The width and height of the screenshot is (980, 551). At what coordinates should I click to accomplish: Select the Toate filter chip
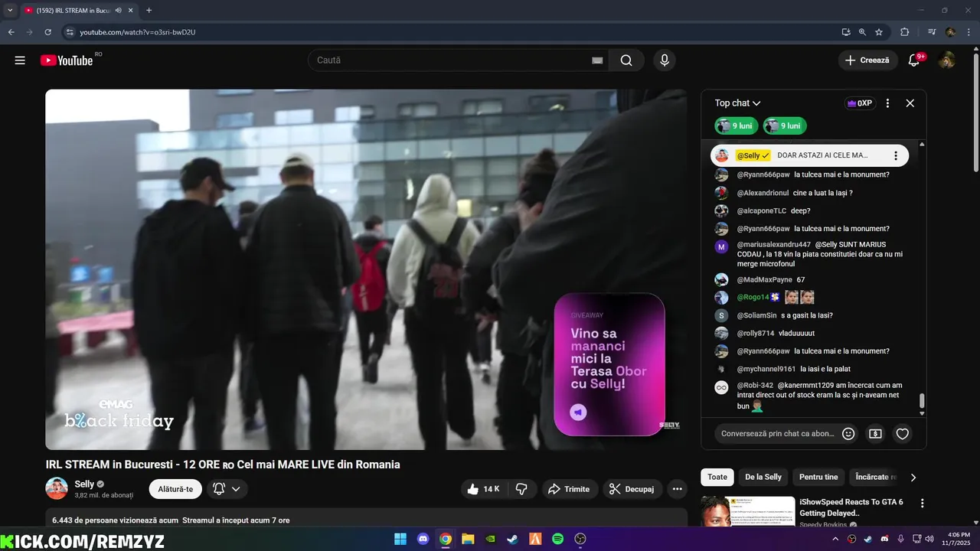717,477
